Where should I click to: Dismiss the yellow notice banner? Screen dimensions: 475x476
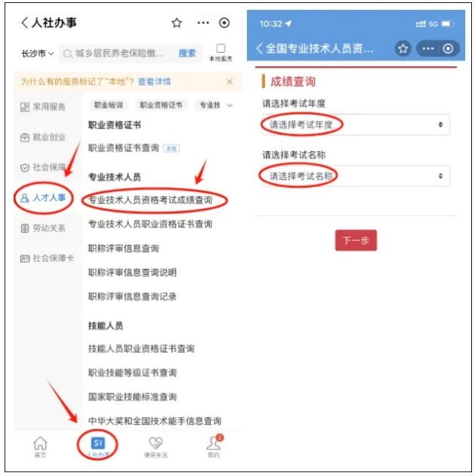(x=230, y=82)
